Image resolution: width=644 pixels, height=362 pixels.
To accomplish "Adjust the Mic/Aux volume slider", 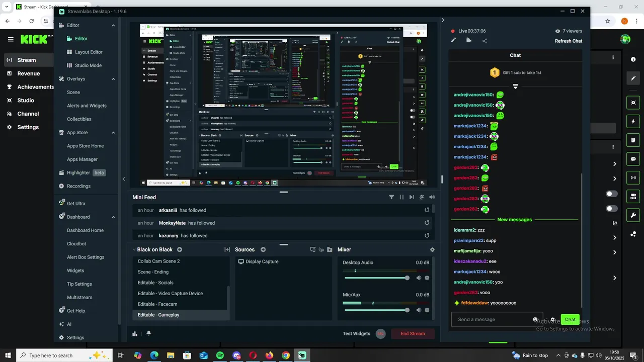I will (x=377, y=310).
